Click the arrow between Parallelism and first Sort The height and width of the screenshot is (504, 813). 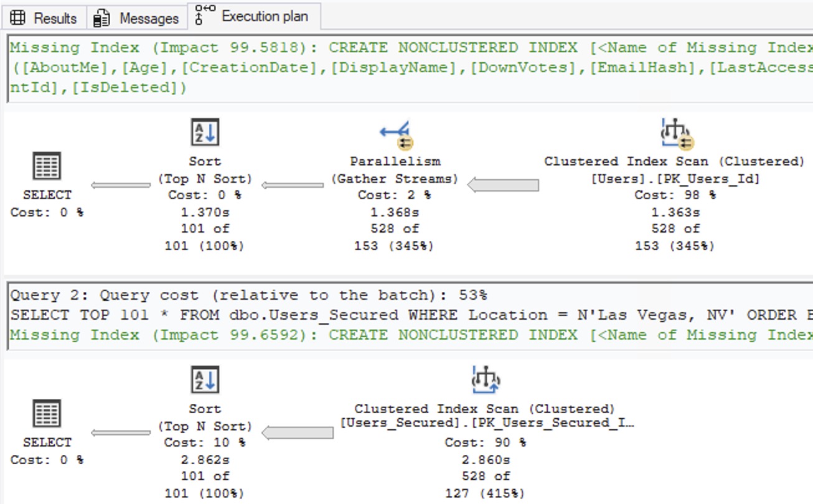[x=292, y=185]
